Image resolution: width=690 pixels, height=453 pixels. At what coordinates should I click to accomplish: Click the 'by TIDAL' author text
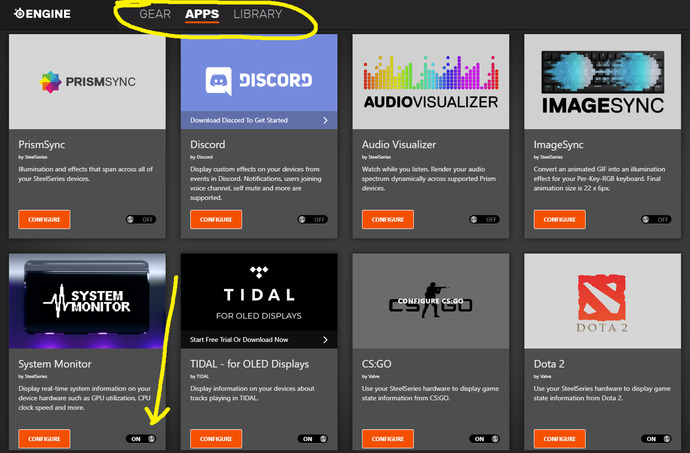point(199,376)
